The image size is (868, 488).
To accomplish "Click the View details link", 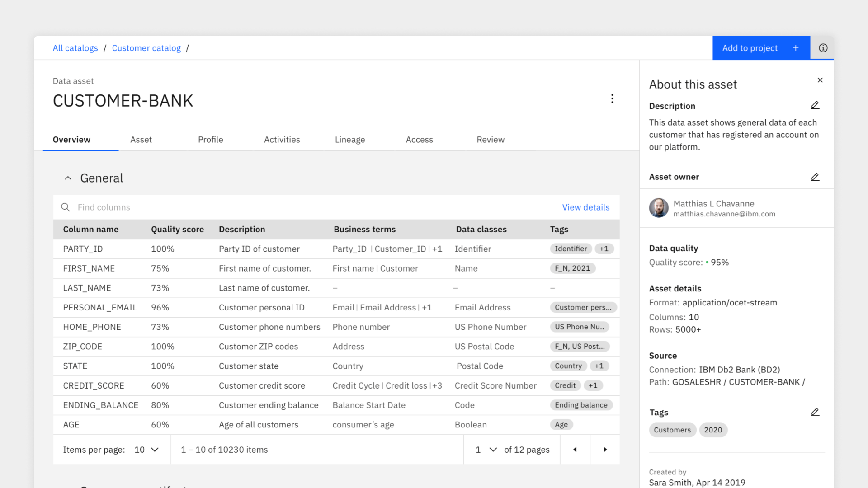I will pyautogui.click(x=585, y=207).
